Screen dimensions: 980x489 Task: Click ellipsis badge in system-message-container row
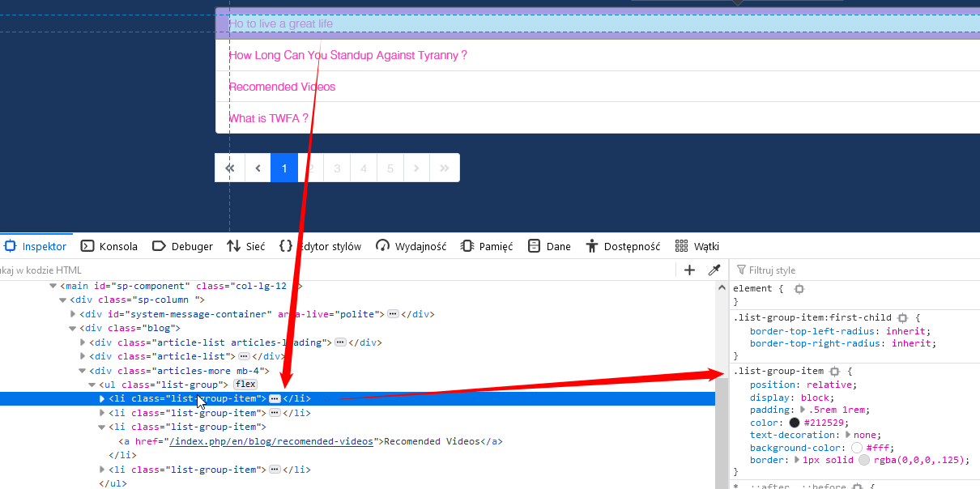click(393, 314)
